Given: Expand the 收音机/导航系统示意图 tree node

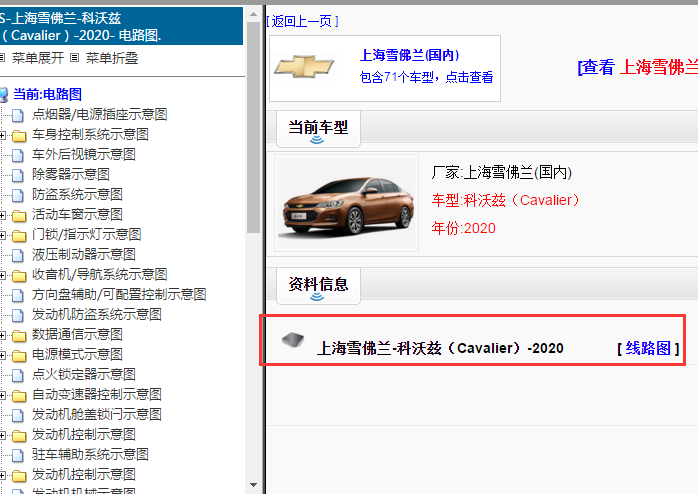Looking at the screenshot, I should [2, 275].
